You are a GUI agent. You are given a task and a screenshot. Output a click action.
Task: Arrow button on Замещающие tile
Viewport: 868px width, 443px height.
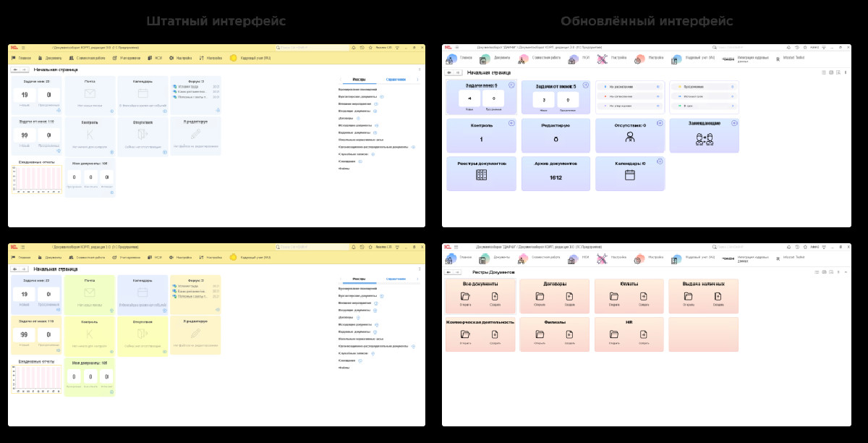[734, 123]
